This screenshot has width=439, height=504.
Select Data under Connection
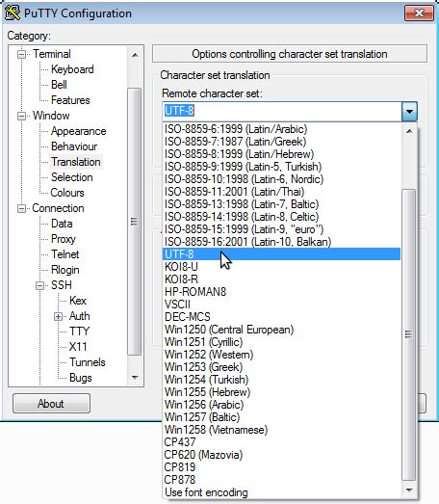point(62,224)
